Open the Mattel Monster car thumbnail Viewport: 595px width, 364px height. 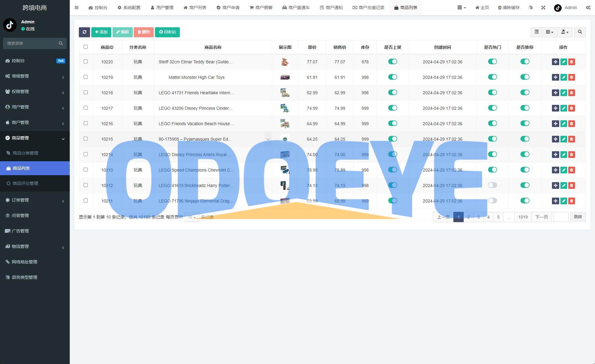coord(285,77)
